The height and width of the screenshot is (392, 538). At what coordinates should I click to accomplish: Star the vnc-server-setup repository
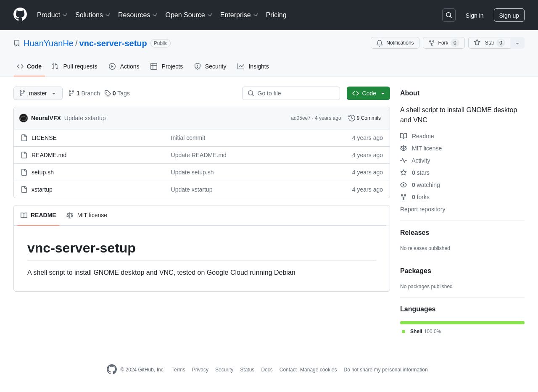click(489, 43)
